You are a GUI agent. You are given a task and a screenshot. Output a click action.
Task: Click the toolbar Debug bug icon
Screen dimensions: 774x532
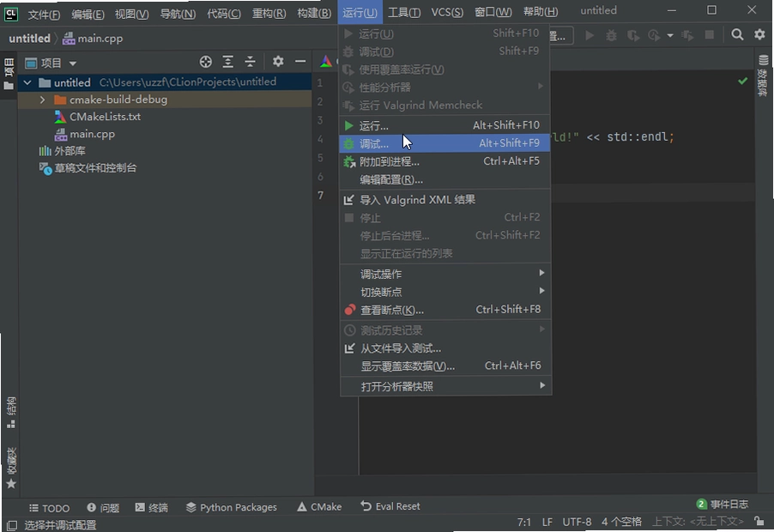click(611, 35)
